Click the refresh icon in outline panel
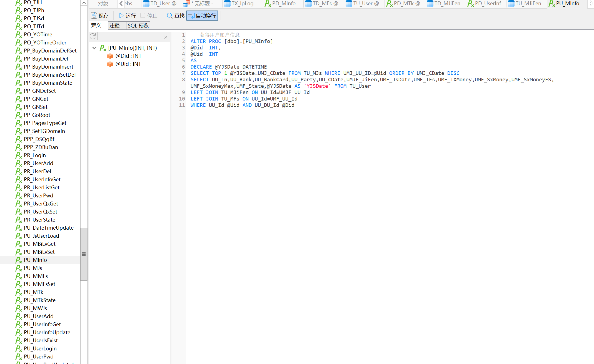 [x=93, y=36]
